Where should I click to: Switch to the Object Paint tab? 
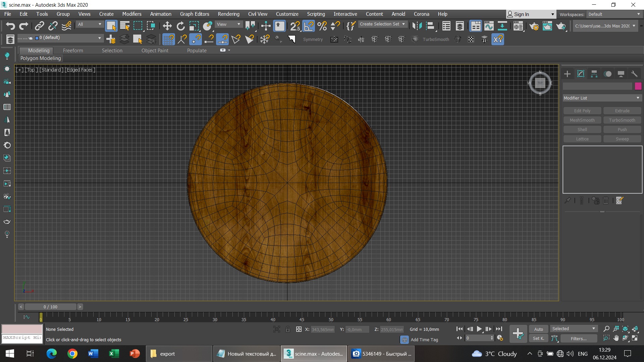coord(155,50)
